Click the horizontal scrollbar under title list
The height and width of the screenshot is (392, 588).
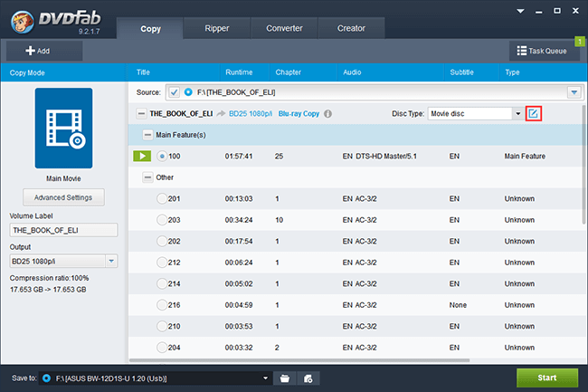tap(299, 360)
